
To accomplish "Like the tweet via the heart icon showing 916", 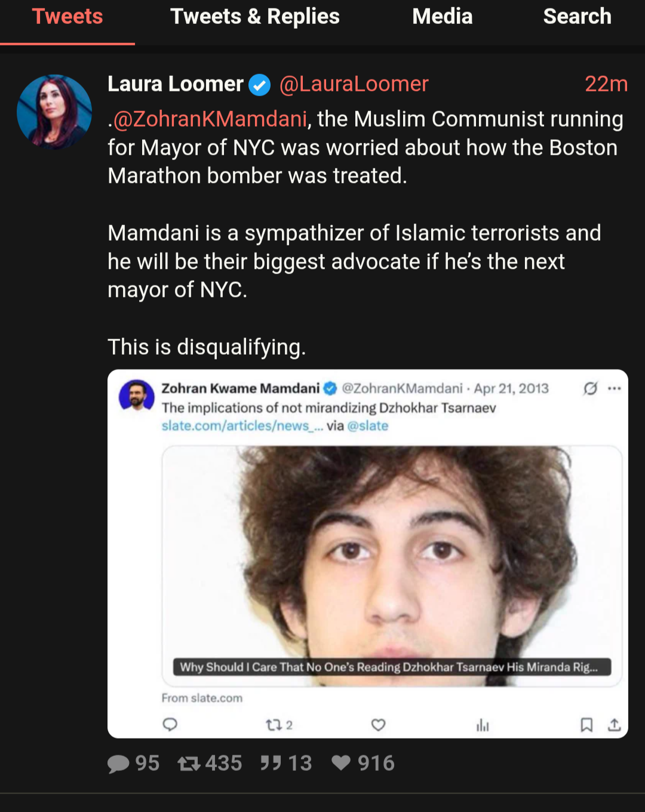I will click(341, 764).
